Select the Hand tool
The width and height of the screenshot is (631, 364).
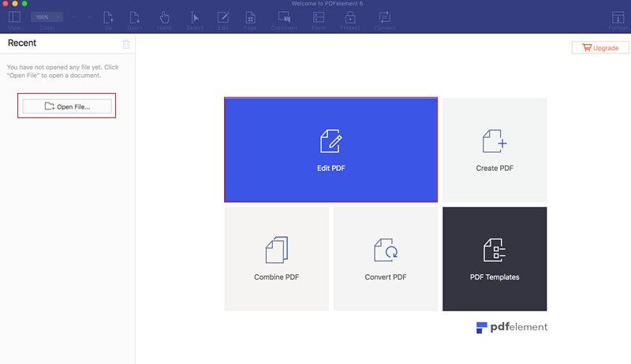[x=164, y=17]
